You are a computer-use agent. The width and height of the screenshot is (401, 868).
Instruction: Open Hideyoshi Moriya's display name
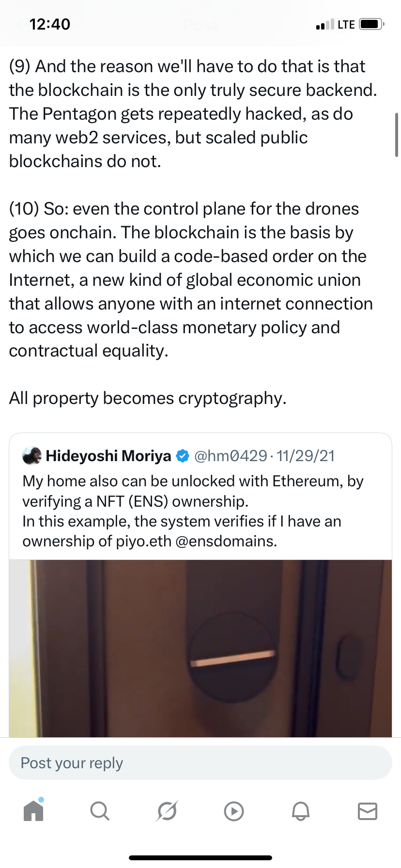coord(108,456)
